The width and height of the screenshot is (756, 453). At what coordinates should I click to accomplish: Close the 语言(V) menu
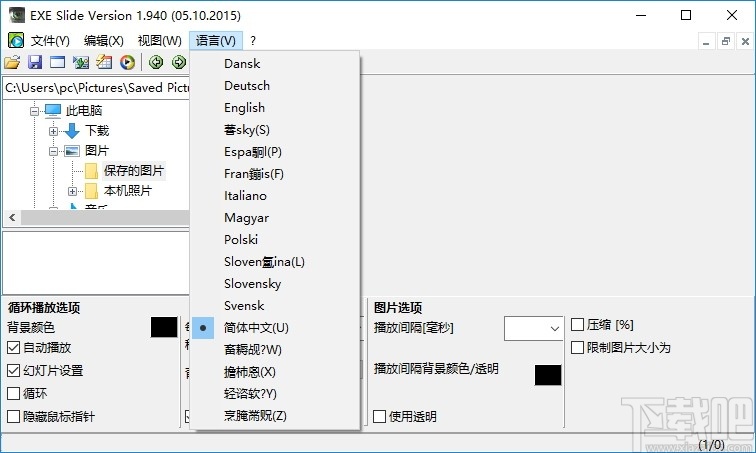(216, 41)
